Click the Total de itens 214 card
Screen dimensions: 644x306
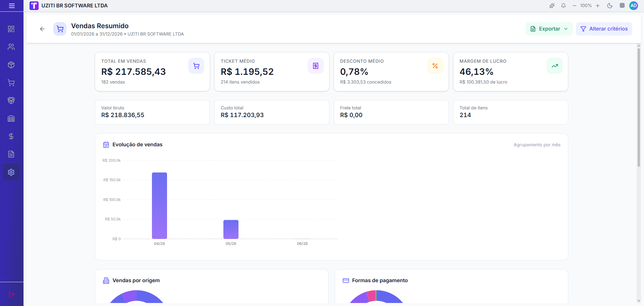pyautogui.click(x=511, y=112)
